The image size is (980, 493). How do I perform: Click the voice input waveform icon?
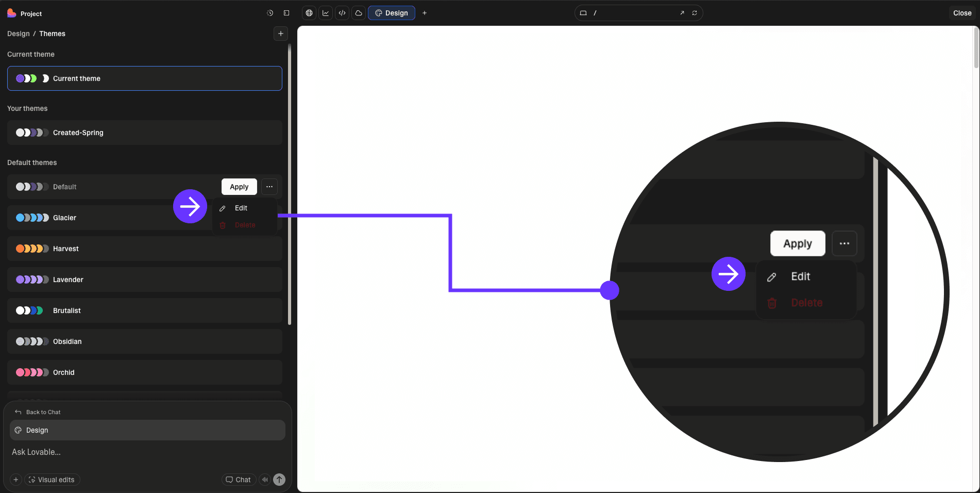[x=265, y=480]
